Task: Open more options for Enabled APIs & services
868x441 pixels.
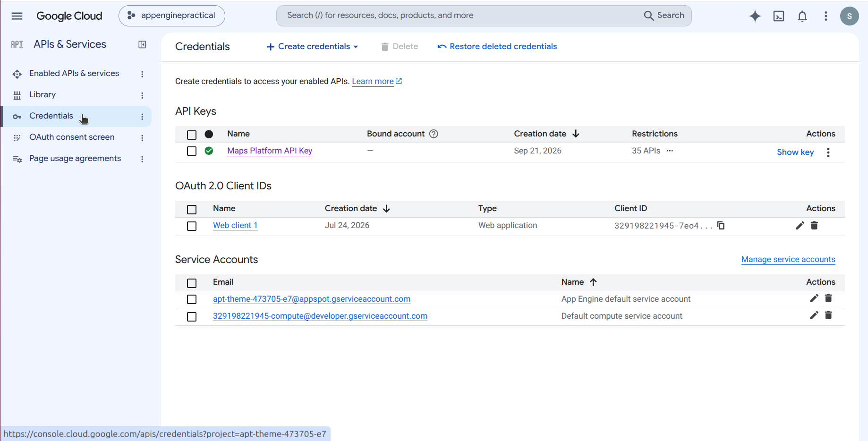Action: pos(142,74)
